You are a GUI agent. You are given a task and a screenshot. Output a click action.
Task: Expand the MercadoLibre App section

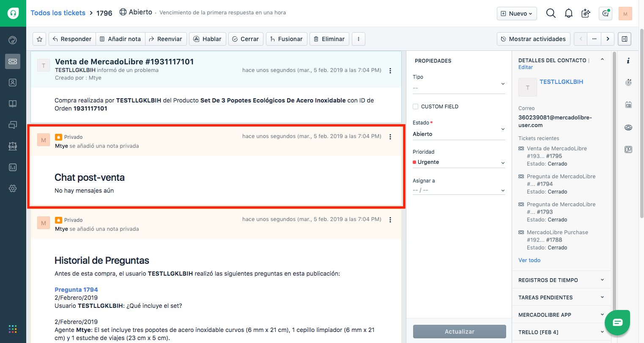point(562,315)
